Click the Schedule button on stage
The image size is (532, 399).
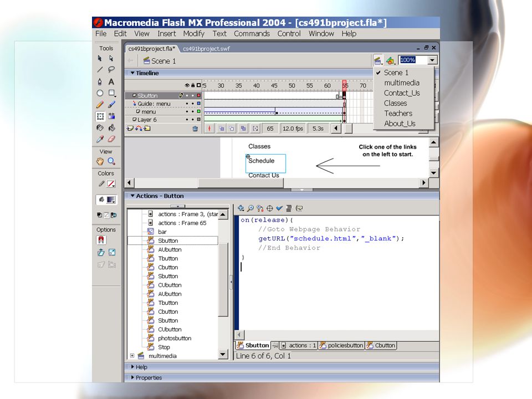(265, 163)
